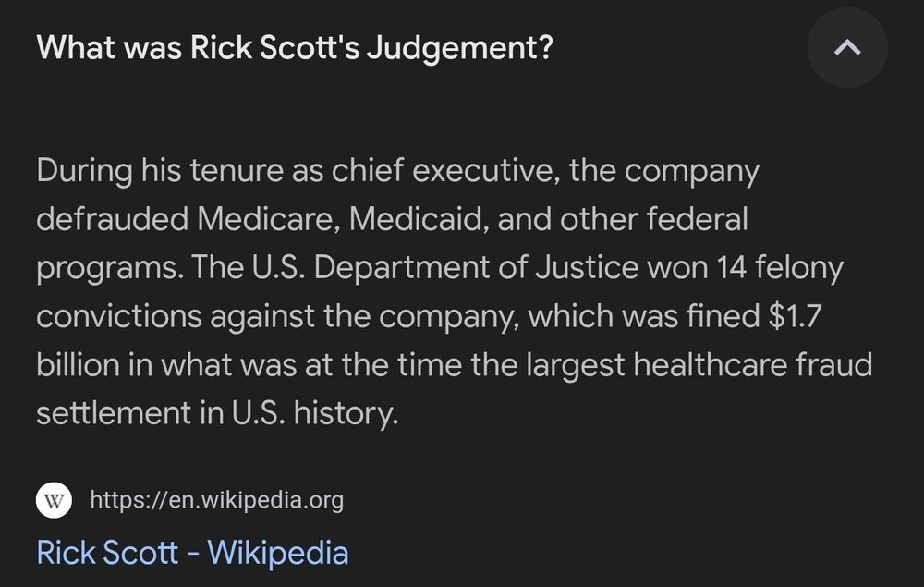Tap the circular collapse button at top right

(x=846, y=48)
